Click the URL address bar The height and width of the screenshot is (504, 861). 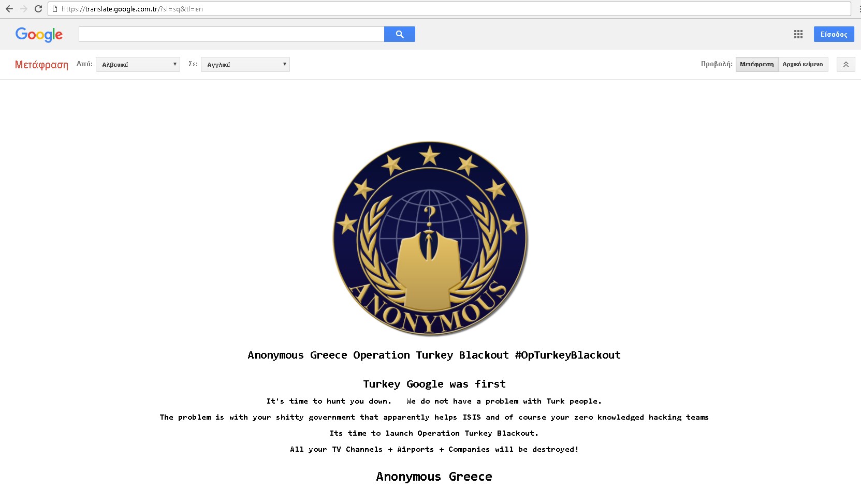(449, 9)
